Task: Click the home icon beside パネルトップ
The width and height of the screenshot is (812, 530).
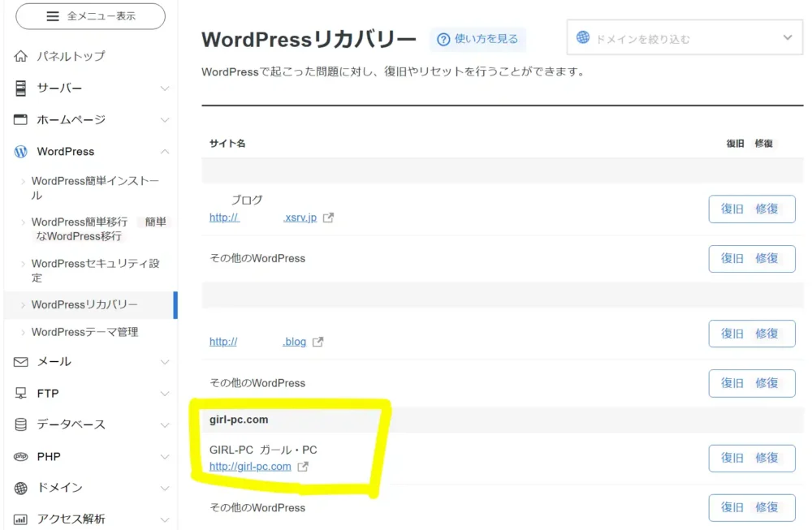Action: pos(21,56)
